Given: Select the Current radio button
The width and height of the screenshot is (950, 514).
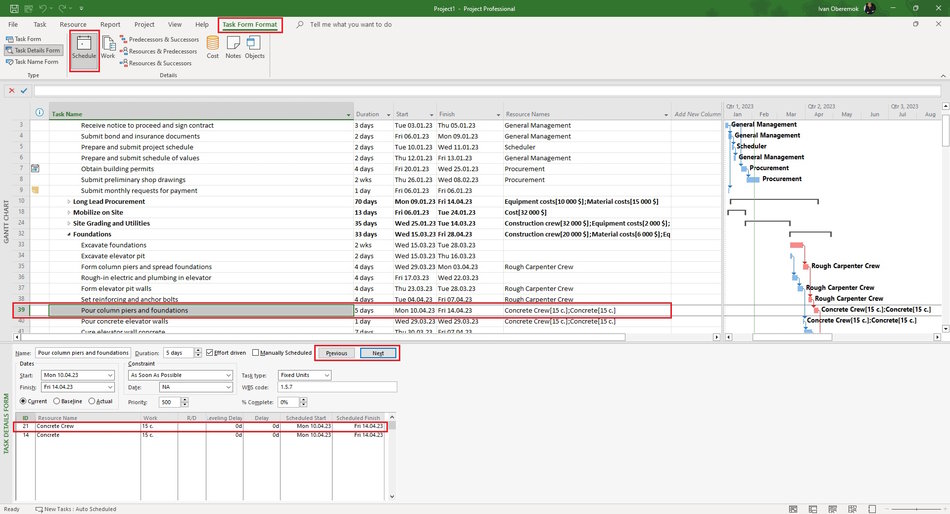Looking at the screenshot, I should click(23, 401).
